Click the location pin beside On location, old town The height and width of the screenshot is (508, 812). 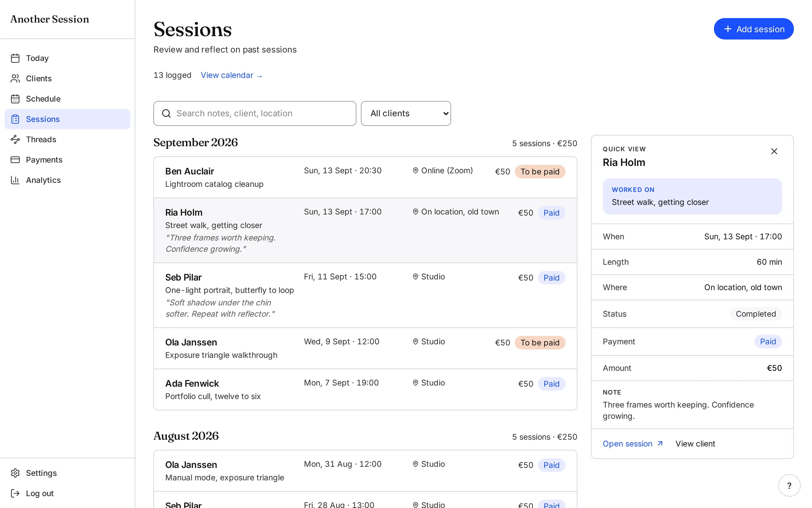pos(415,212)
